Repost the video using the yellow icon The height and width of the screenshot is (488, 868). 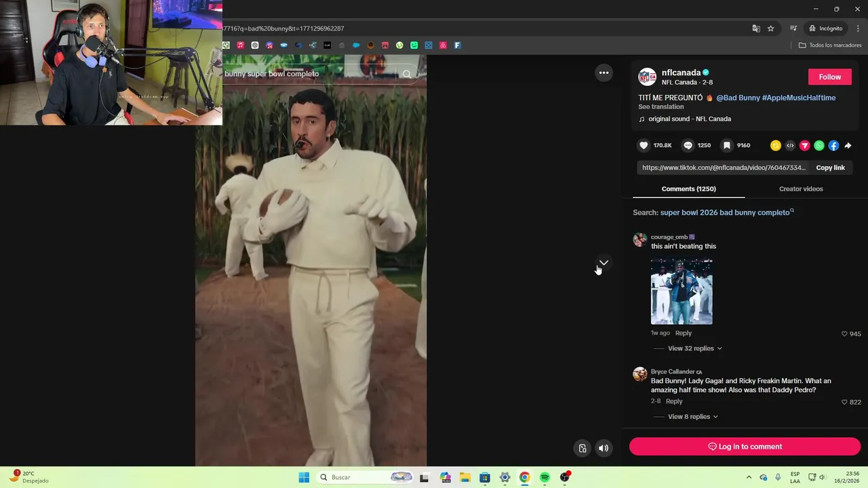pos(776,146)
